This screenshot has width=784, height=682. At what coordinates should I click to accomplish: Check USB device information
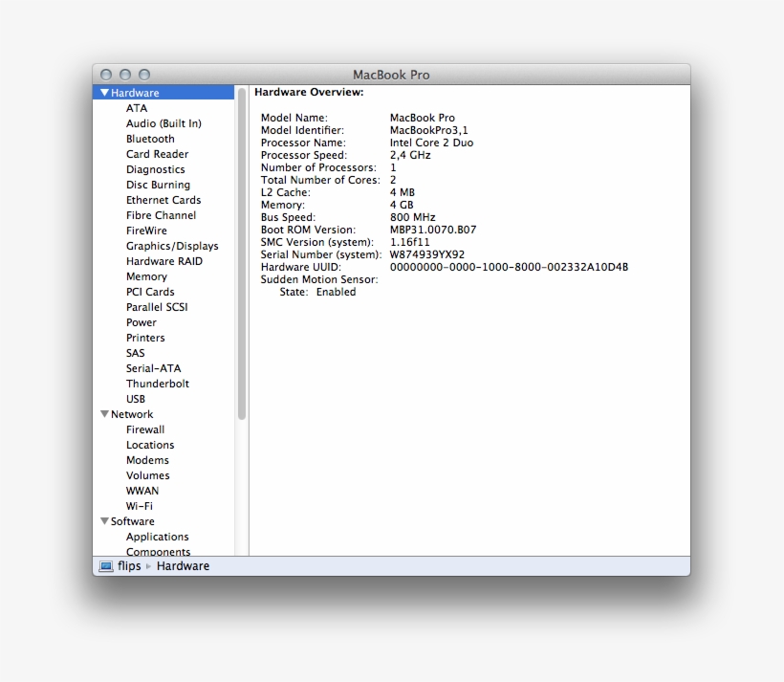(136, 398)
